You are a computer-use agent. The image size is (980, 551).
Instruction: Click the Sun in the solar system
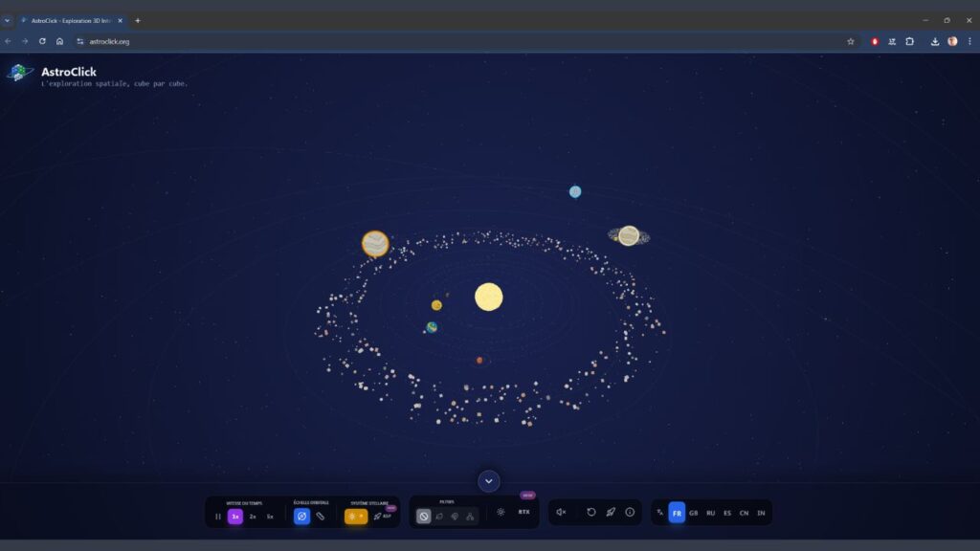click(488, 297)
